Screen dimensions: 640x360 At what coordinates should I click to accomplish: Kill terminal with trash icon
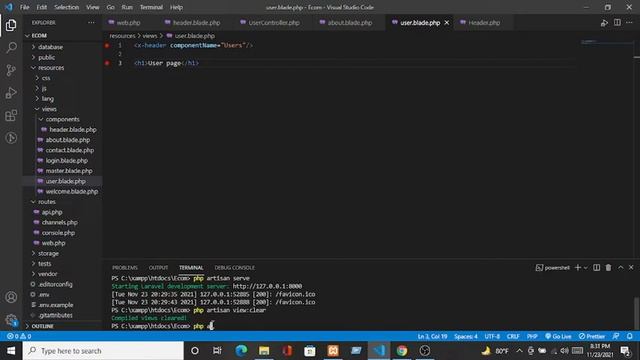click(608, 267)
